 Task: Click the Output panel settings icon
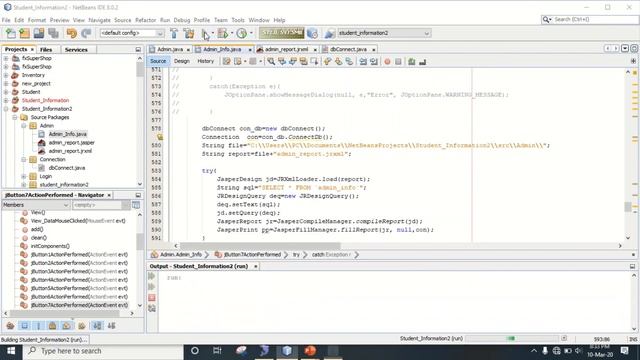(152, 309)
